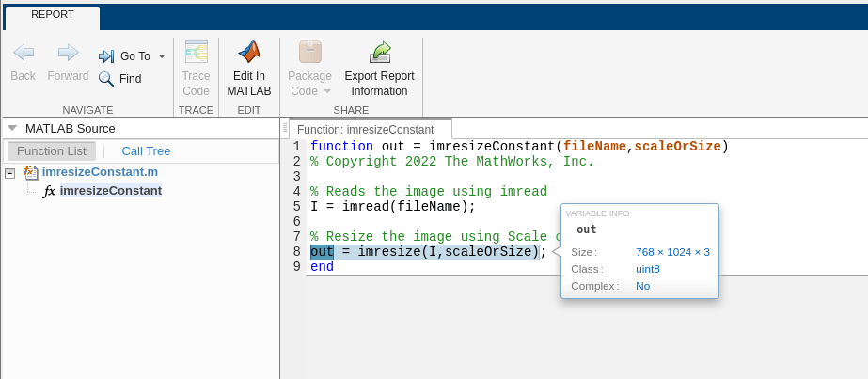Click the Export Report Information icon
868x379 pixels.
(380, 53)
